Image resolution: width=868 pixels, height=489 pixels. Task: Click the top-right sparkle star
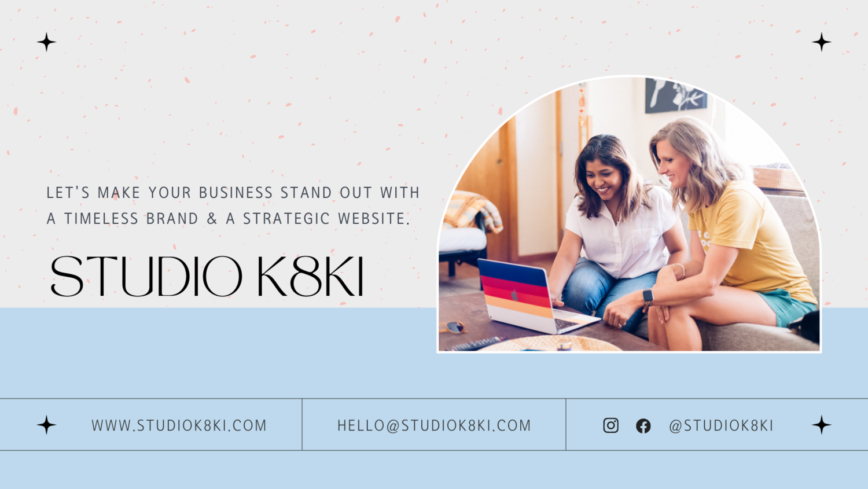821,42
